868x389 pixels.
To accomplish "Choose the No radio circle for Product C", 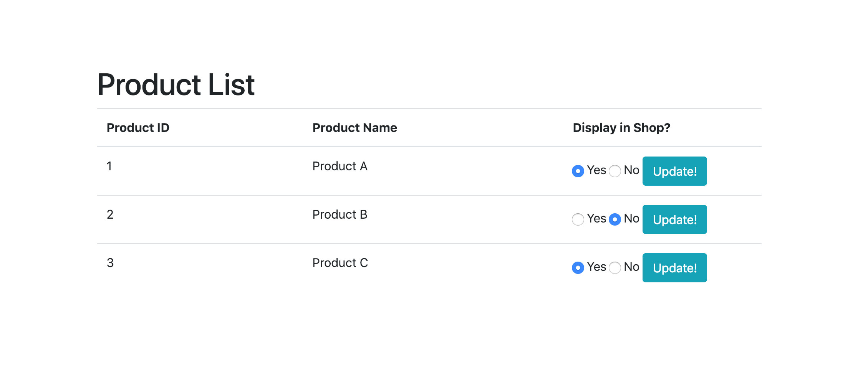I will coord(615,267).
